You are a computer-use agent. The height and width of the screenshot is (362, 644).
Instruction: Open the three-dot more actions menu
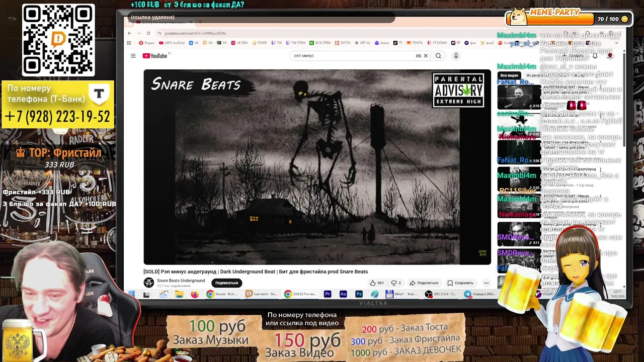[x=486, y=283]
